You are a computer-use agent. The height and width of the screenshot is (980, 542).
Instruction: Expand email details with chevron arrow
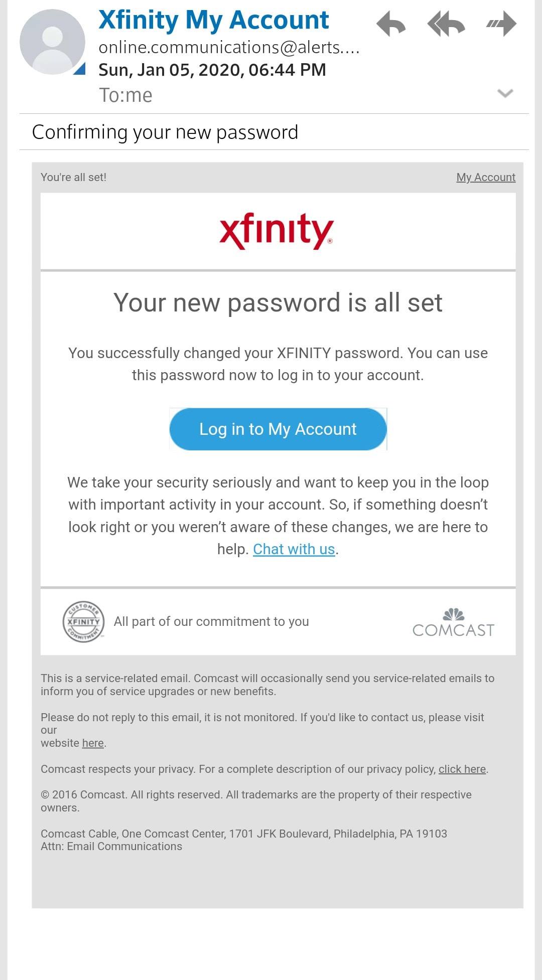(x=505, y=93)
